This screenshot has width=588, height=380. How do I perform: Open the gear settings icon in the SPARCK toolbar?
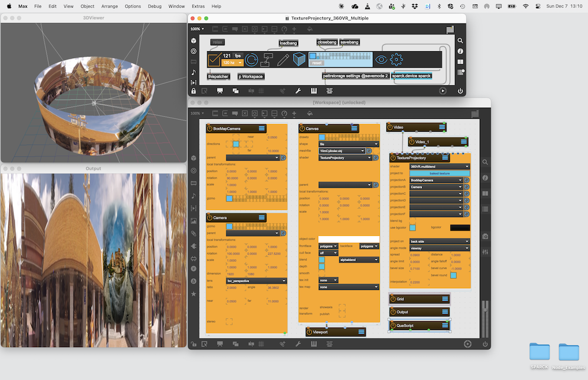click(x=396, y=59)
